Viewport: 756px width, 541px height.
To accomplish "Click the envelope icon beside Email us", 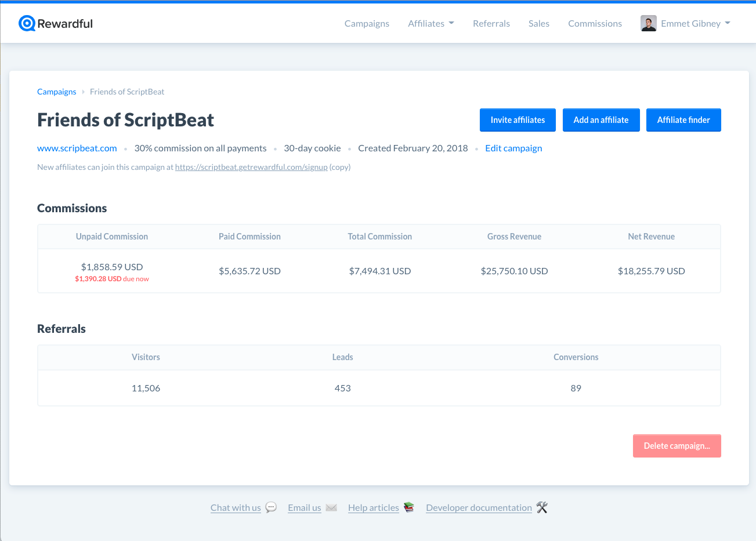I will 331,507.
